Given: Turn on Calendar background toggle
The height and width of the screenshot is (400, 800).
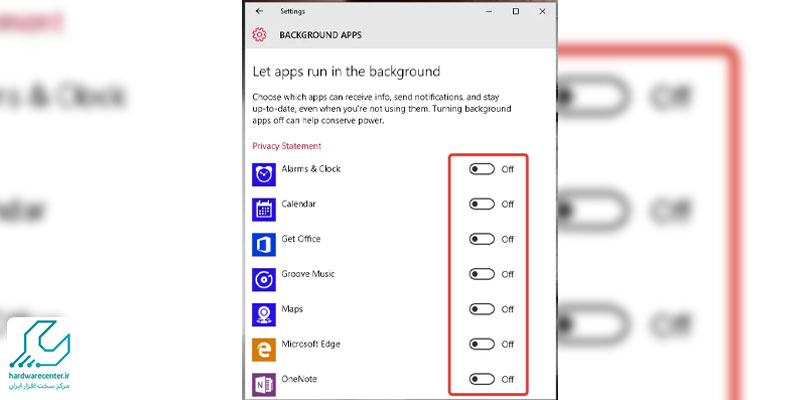Looking at the screenshot, I should pyautogui.click(x=482, y=204).
